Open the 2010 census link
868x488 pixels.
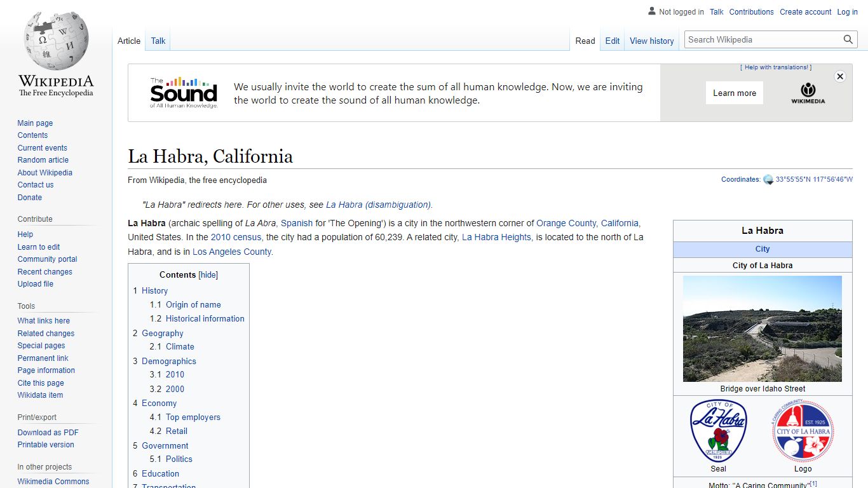click(x=236, y=237)
